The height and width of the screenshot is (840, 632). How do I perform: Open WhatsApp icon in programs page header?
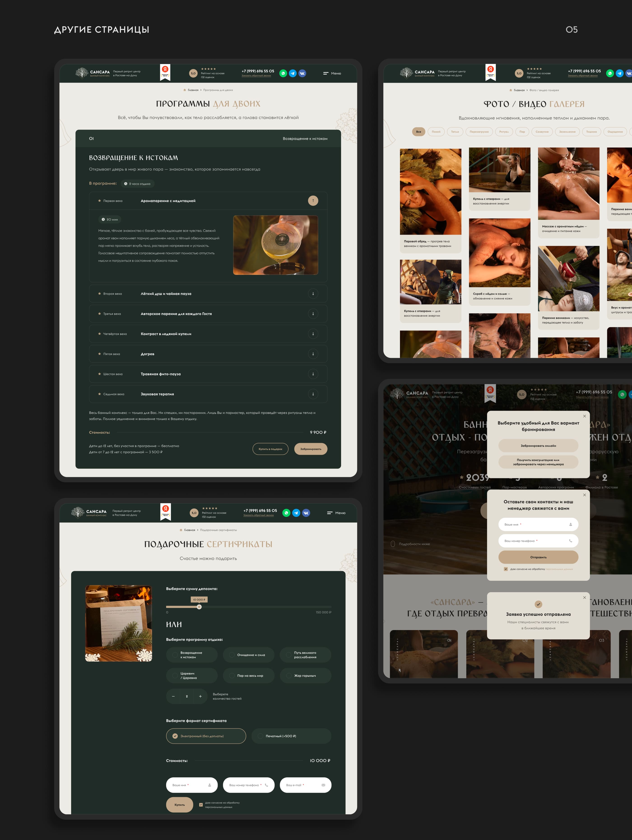(283, 73)
